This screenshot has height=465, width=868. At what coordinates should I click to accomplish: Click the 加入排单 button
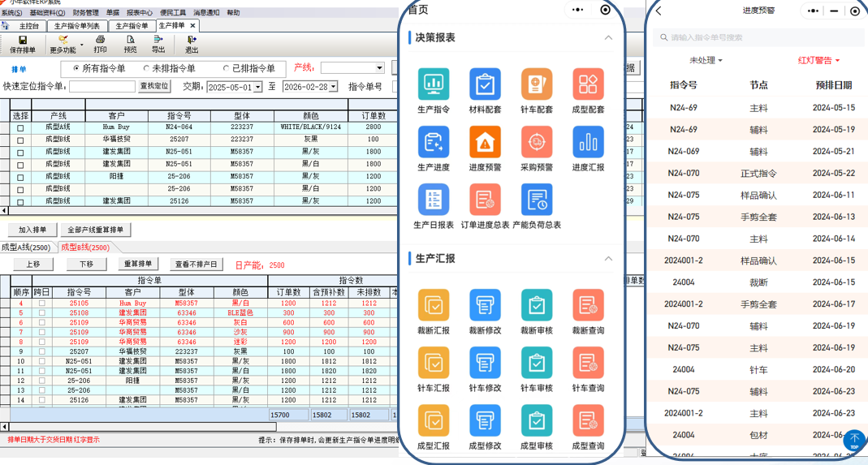[x=32, y=230]
